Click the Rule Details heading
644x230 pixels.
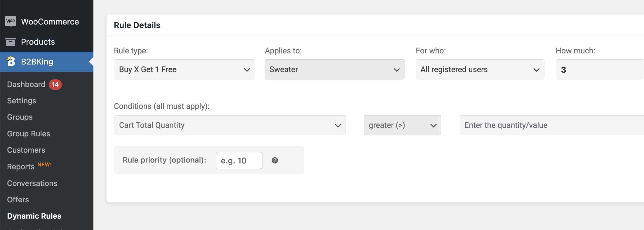pyautogui.click(x=137, y=25)
